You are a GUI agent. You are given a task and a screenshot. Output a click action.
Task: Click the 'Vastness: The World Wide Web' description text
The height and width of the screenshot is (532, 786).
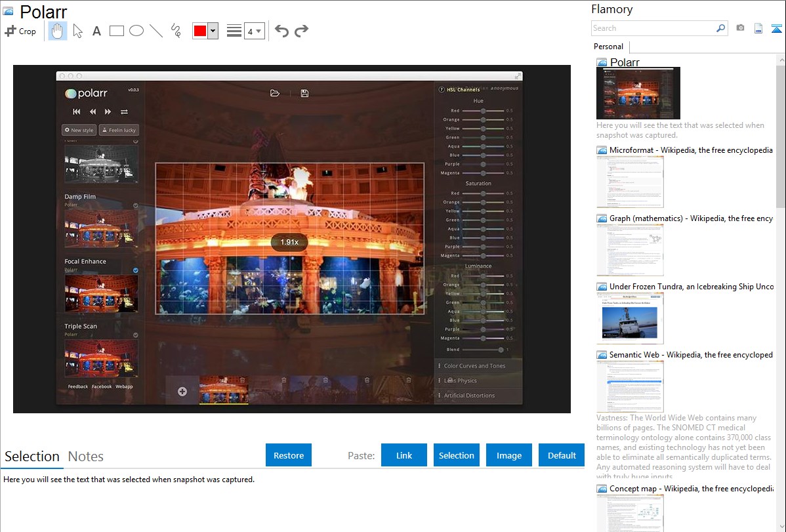tap(684, 447)
